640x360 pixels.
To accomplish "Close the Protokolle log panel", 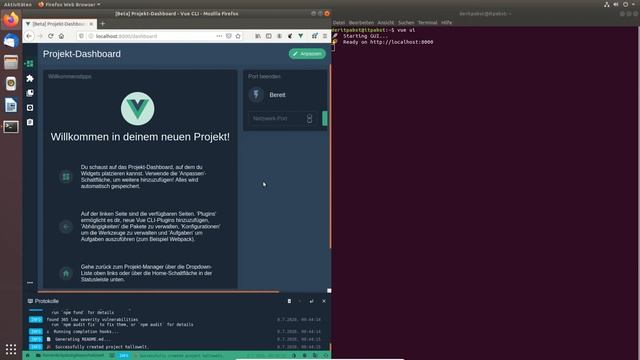I will pyautogui.click(x=324, y=301).
